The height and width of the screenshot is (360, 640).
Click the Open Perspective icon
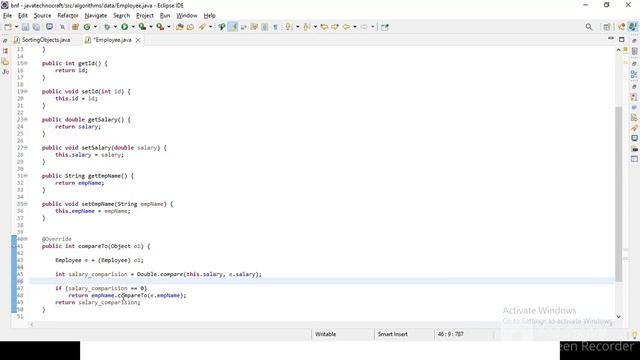tap(607, 27)
